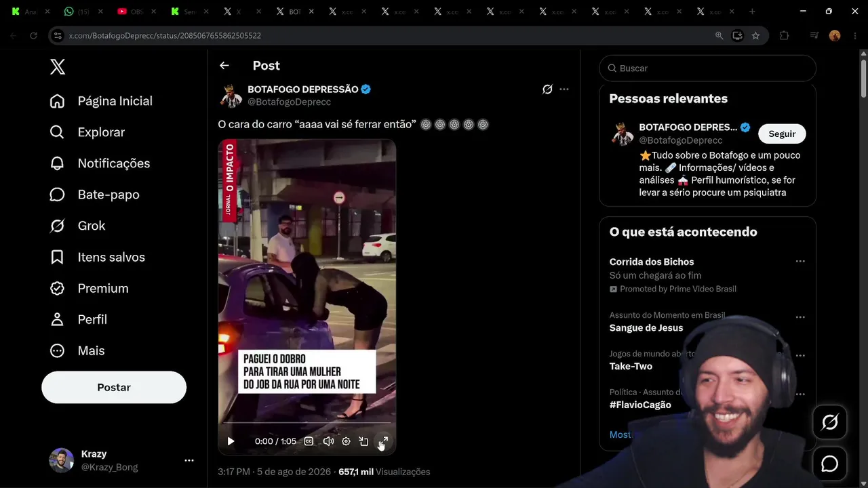Open a new browser tab
This screenshot has width=868, height=488.
point(752,12)
